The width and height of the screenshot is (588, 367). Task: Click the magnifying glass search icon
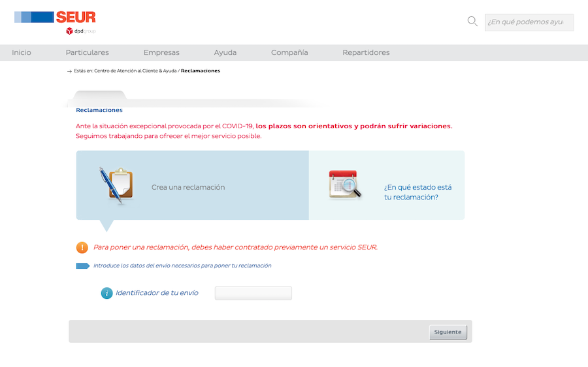(x=472, y=22)
